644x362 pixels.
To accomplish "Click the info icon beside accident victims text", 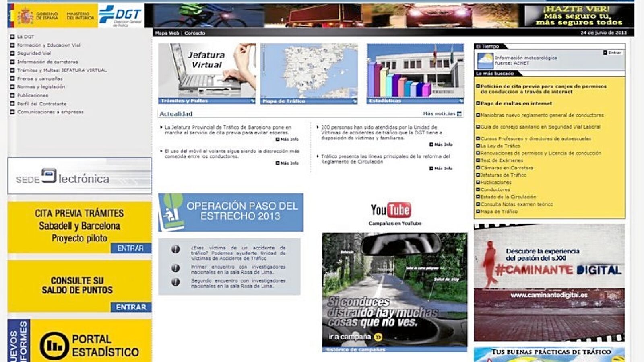I will click(x=175, y=249).
